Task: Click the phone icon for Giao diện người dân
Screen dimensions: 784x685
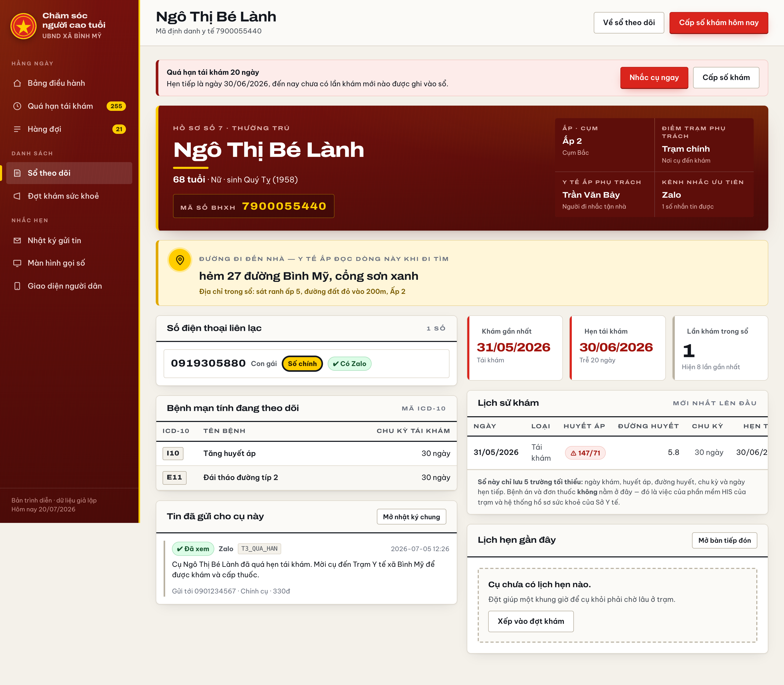Action: point(17,286)
